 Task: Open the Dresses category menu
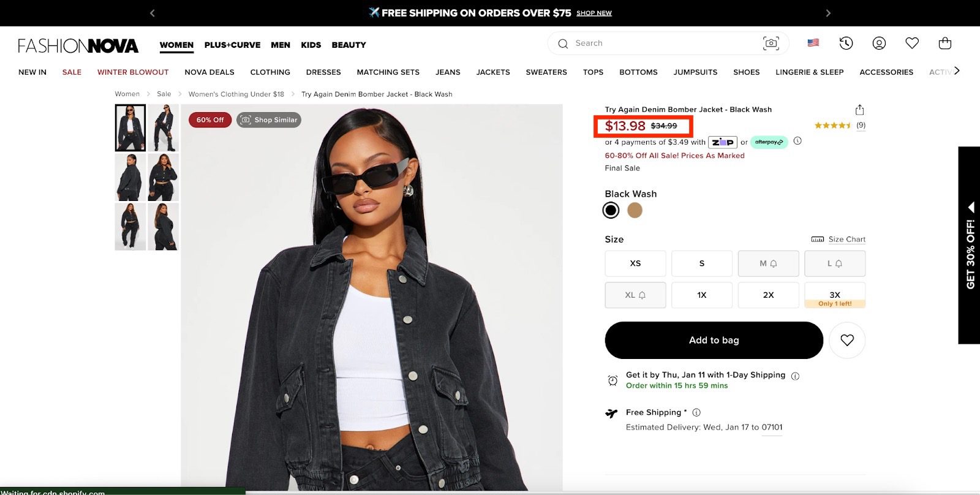tap(323, 72)
